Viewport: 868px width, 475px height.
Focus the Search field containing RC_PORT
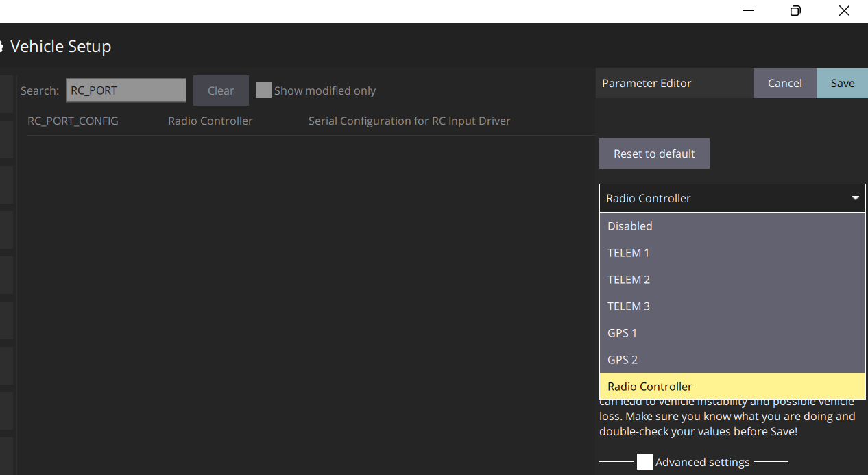click(x=126, y=90)
